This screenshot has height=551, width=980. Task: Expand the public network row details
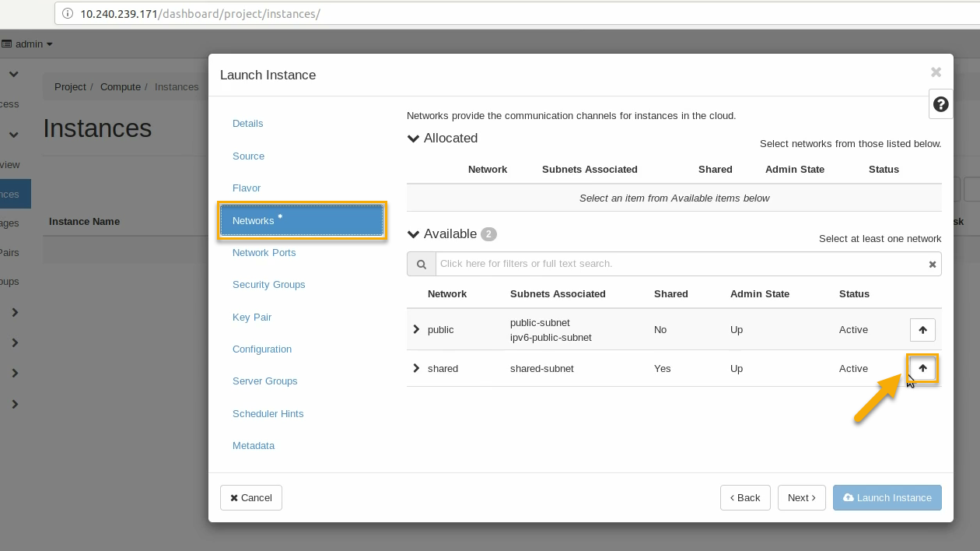(416, 330)
